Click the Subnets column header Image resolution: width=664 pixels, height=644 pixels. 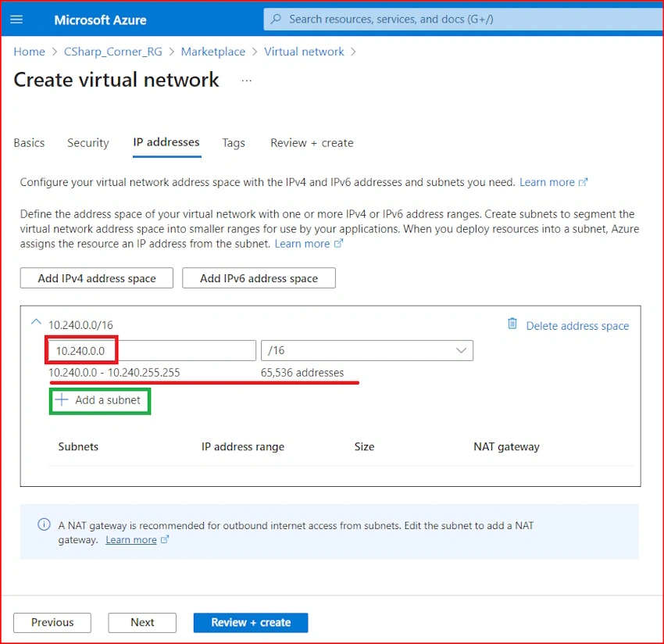pos(78,446)
